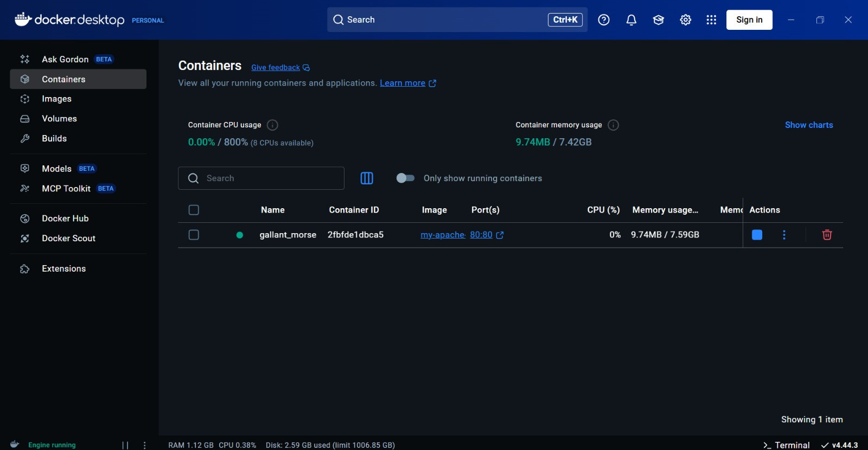Click the Builds wrench icon
The height and width of the screenshot is (450, 868).
tap(25, 138)
